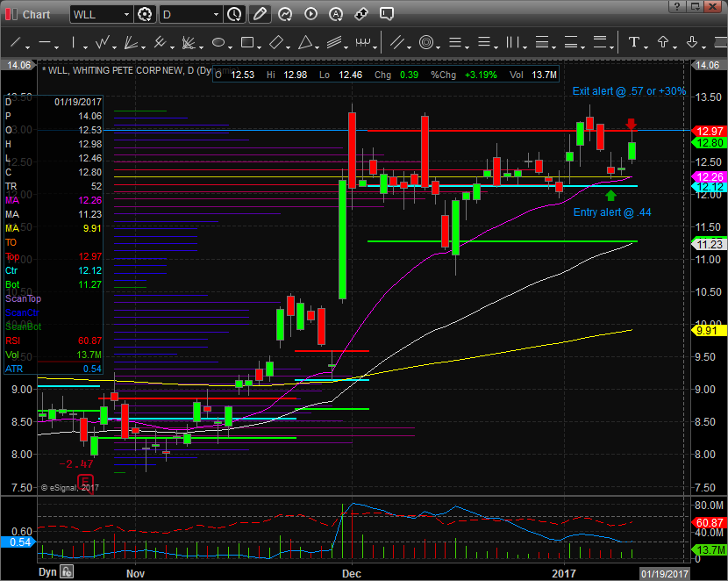Toggle the red window link indicator

[x=11, y=14]
